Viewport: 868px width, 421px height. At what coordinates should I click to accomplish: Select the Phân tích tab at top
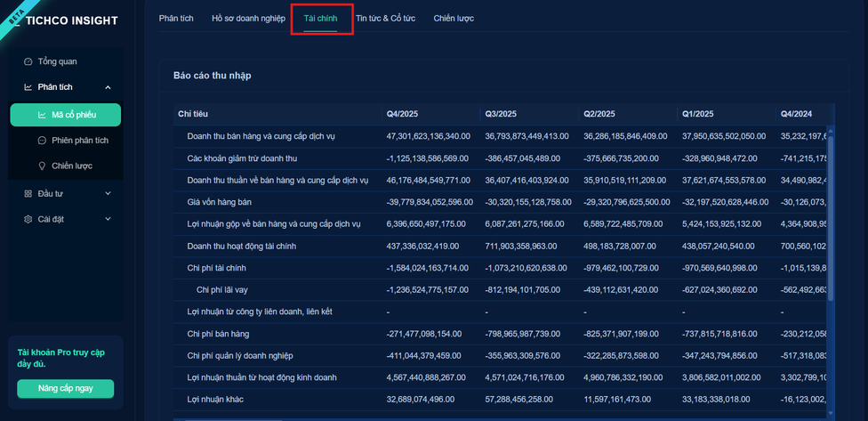[x=176, y=18]
